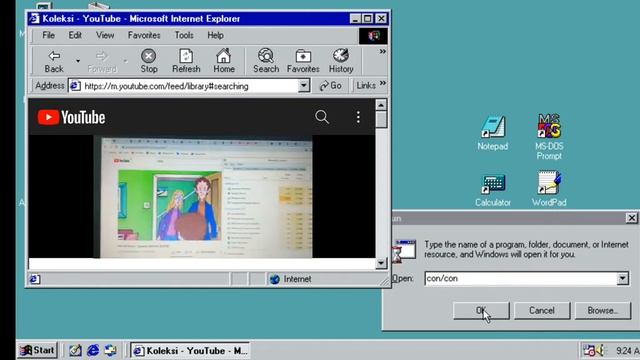Expand the Links bar chevron
The image size is (640, 360).
(x=383, y=84)
